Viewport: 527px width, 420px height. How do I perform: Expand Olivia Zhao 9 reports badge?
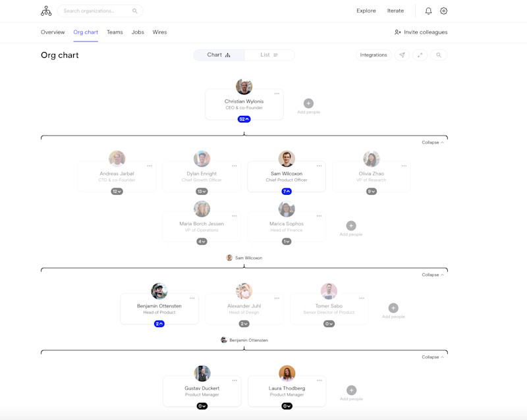click(x=372, y=192)
